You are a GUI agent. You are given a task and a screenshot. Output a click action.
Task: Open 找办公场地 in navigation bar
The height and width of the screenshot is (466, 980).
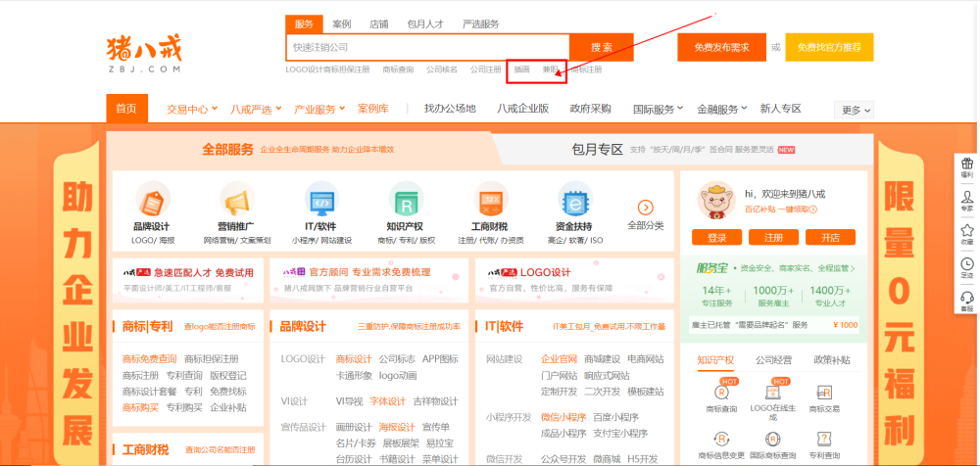point(450,108)
